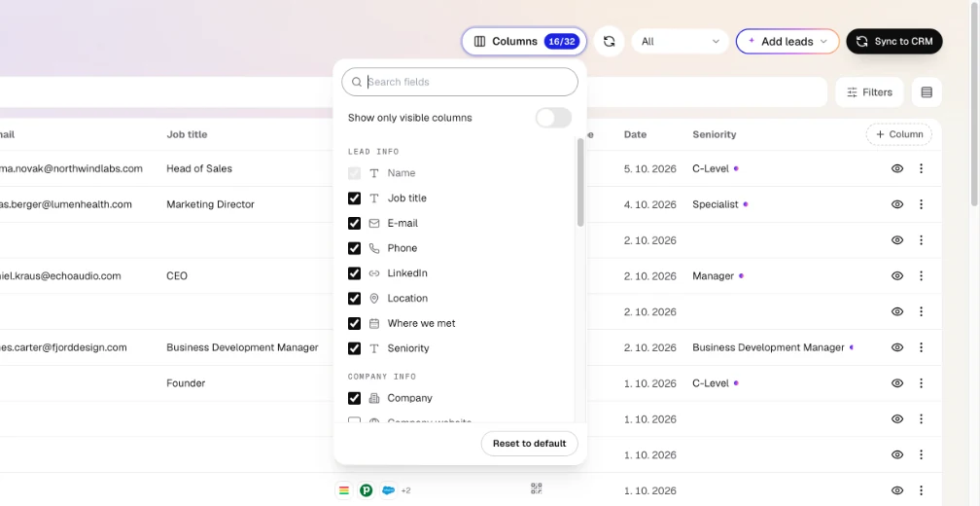Click the +2 more integrations label
The image size is (980, 506).
click(406, 490)
